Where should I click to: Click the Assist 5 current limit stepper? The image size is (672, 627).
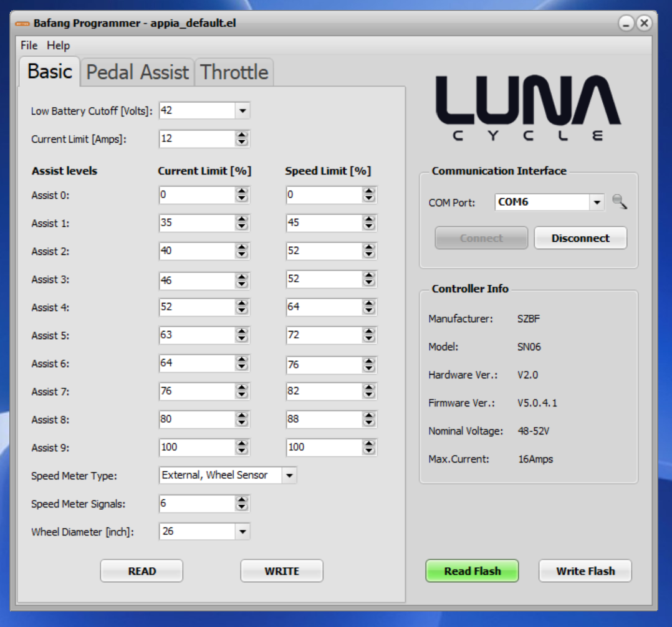coord(242,335)
